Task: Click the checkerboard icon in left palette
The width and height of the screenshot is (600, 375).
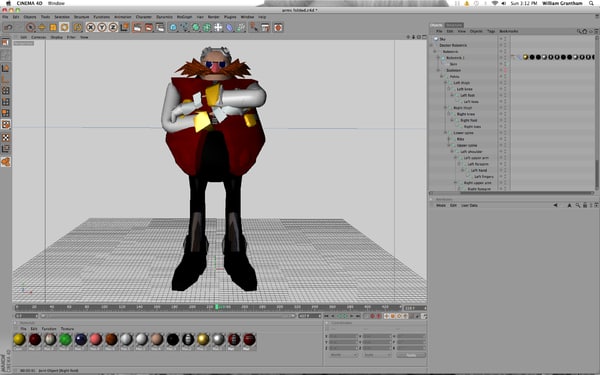Action: [x=6, y=138]
